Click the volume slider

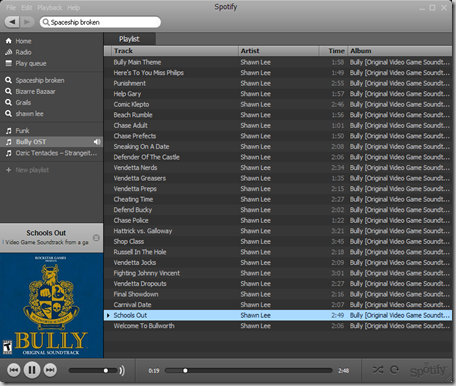(93, 370)
